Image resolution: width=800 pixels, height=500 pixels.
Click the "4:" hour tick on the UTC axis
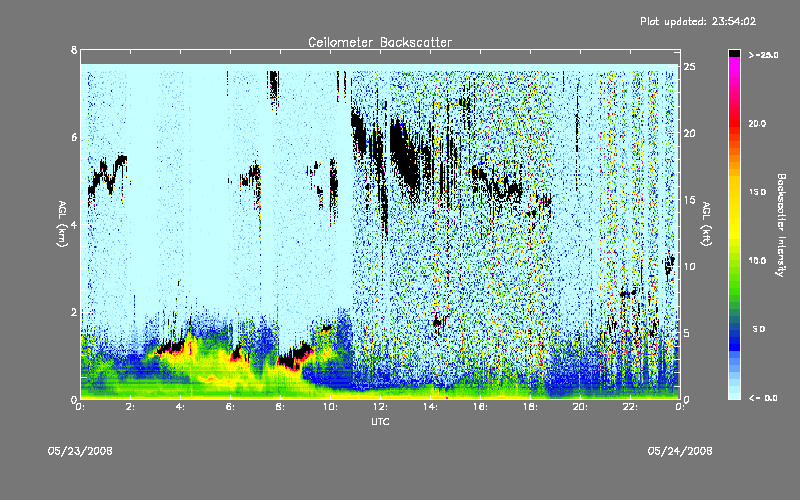coord(181,407)
